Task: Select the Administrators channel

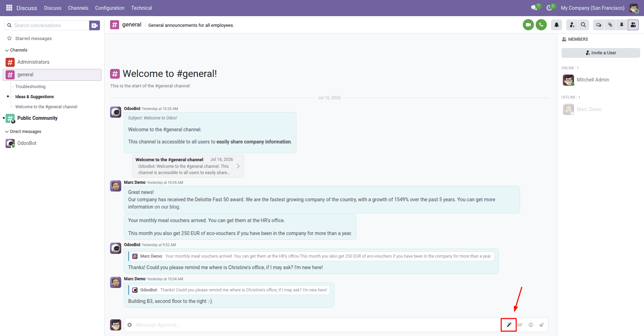Action: point(52,62)
